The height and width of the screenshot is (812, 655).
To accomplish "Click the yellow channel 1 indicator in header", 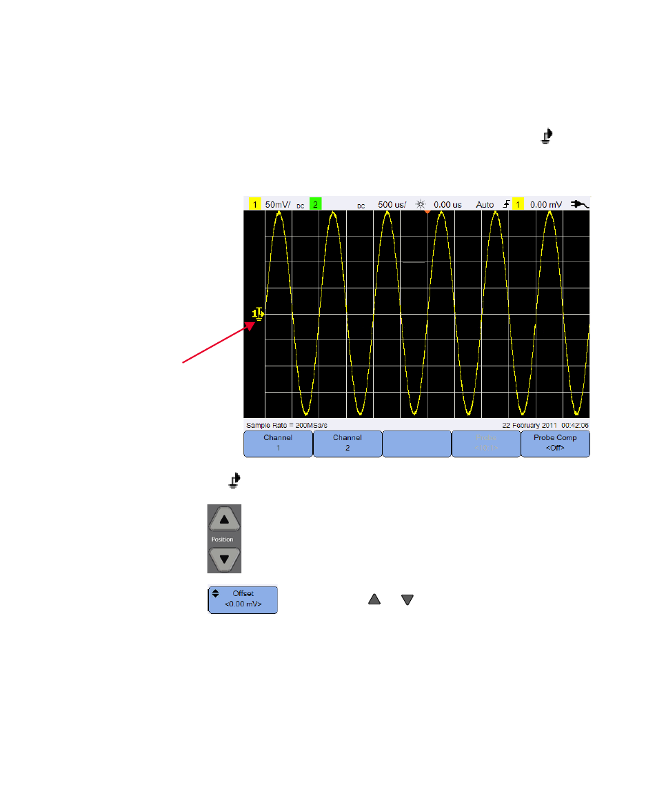I will (x=254, y=205).
